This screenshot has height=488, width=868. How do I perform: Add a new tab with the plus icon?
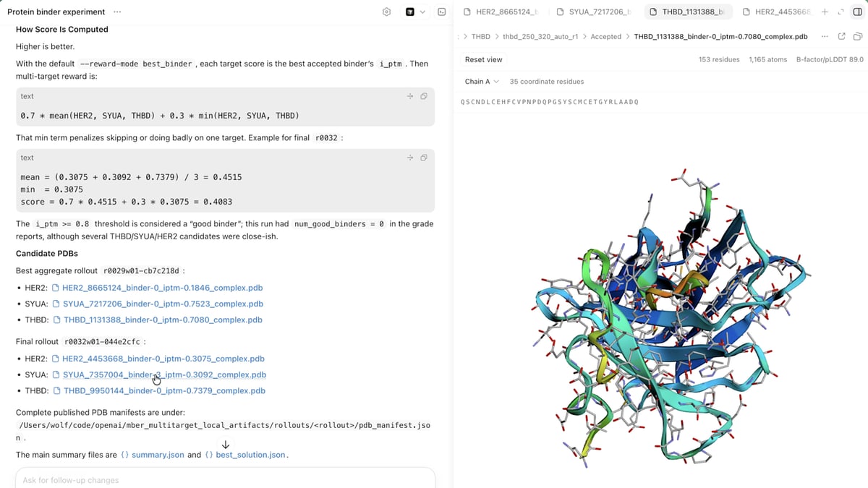825,12
